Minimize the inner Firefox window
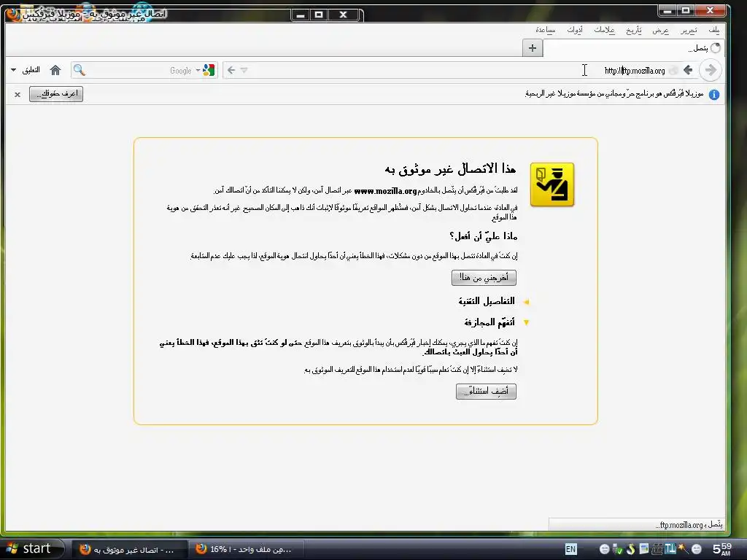The height and width of the screenshot is (560, 747). [300, 15]
